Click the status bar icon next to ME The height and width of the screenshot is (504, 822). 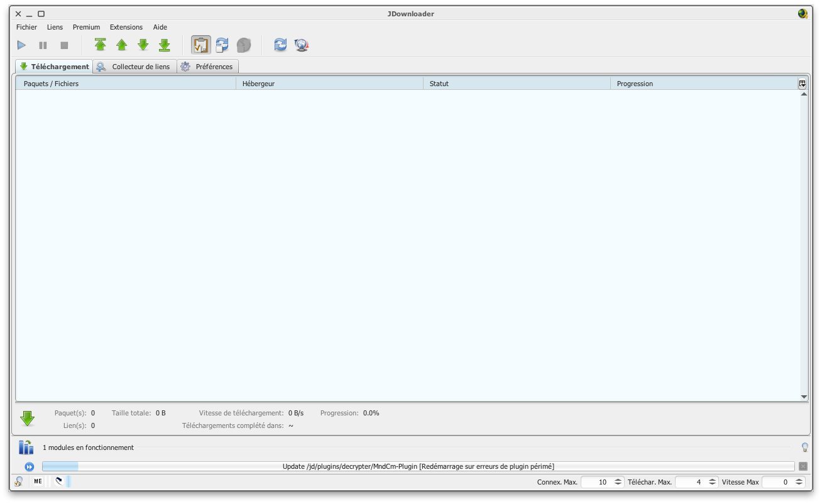(x=59, y=481)
